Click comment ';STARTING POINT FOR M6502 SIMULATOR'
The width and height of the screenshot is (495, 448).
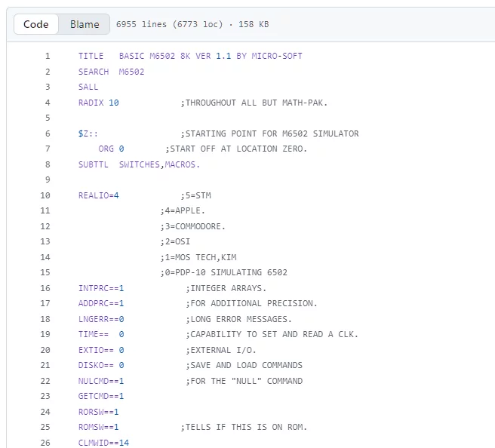[x=269, y=133]
